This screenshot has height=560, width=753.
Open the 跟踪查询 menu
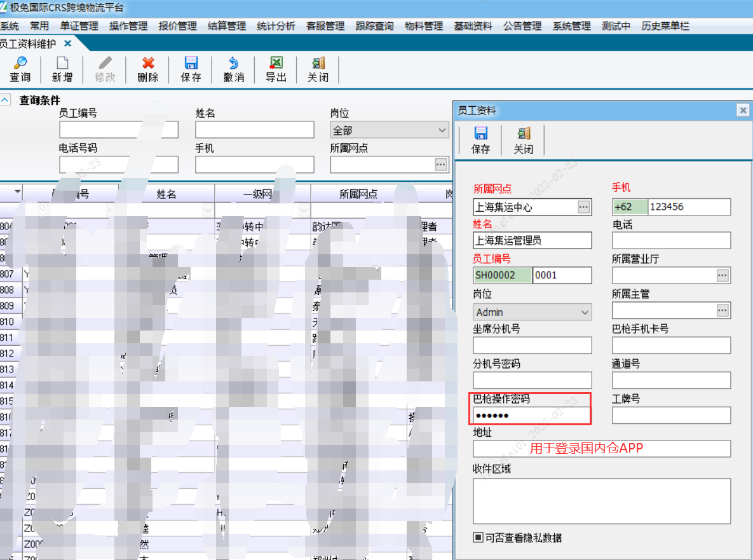[x=374, y=26]
